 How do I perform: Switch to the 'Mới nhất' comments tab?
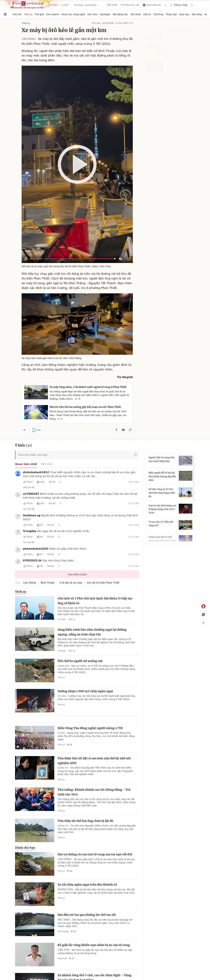coord(47,464)
